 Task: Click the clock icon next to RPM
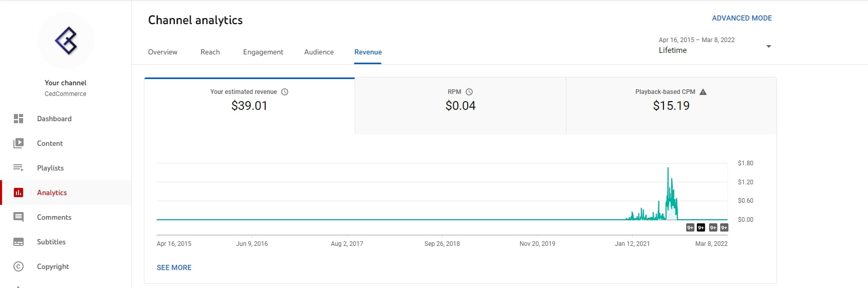point(469,92)
